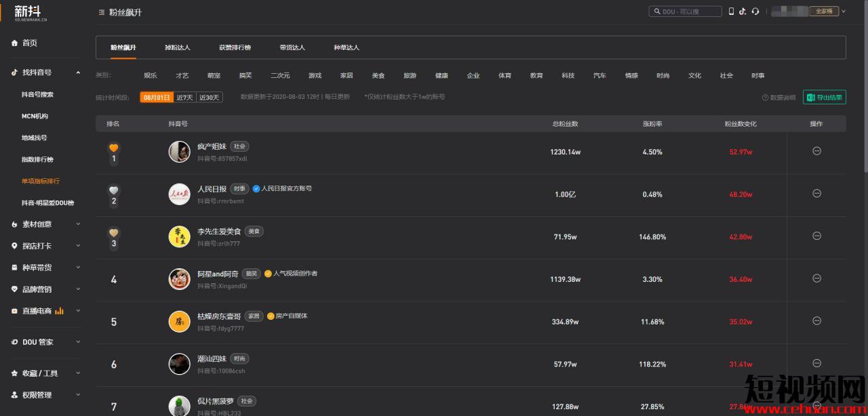This screenshot has height=416, width=868.
Task: Filter by the 美食 category
Action: click(x=378, y=76)
